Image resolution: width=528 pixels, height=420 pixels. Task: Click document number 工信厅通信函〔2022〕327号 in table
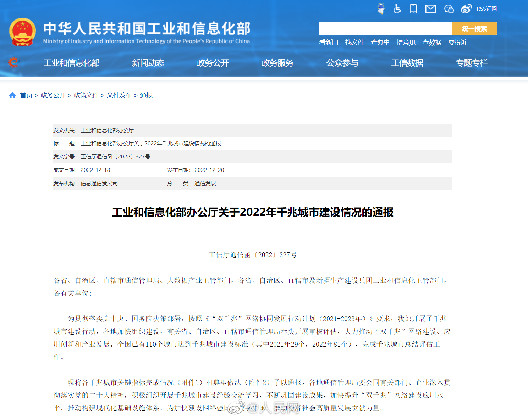pos(115,156)
